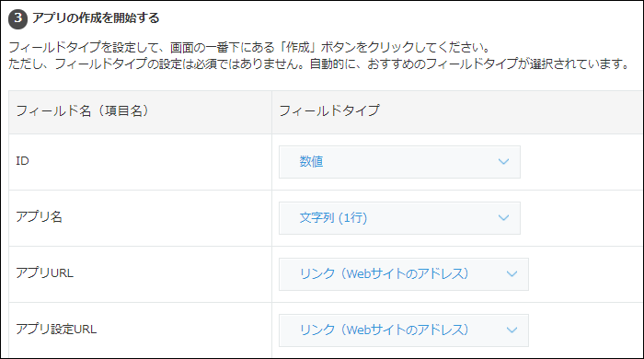Expand the アプリ設定URL link type dropdown
644x359 pixels.
(404, 330)
